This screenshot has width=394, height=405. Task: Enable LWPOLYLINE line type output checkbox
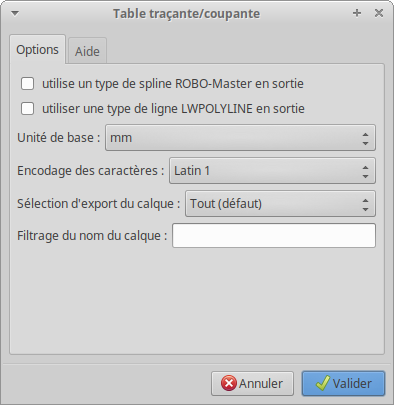(27, 109)
